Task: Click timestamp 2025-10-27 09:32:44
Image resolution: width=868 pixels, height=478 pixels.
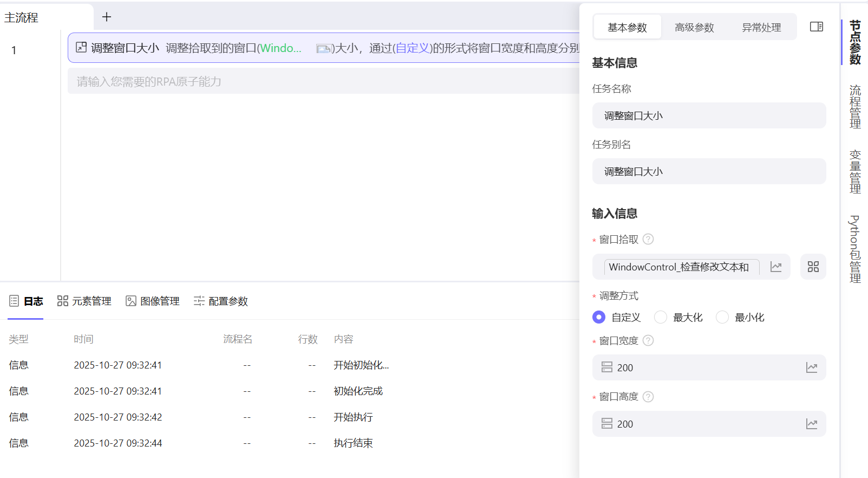Action: (x=118, y=443)
